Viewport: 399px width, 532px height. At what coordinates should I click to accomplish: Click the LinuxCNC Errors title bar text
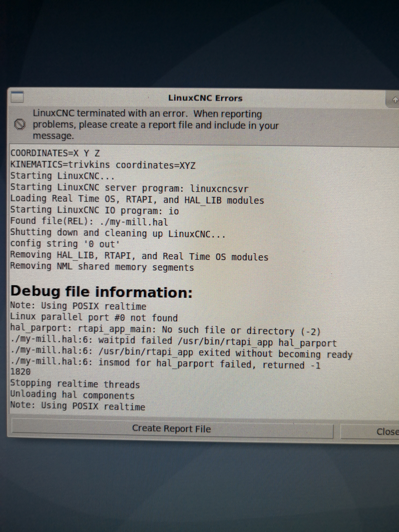205,98
